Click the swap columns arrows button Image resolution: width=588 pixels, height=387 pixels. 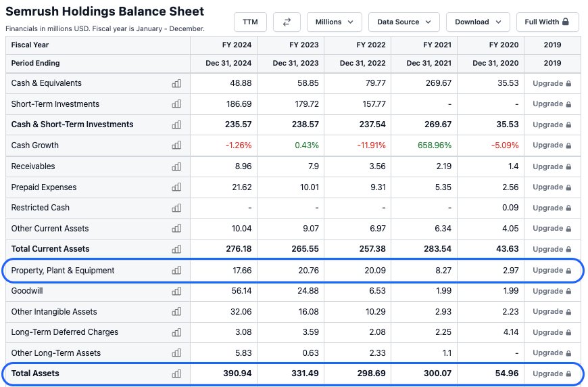(x=287, y=22)
